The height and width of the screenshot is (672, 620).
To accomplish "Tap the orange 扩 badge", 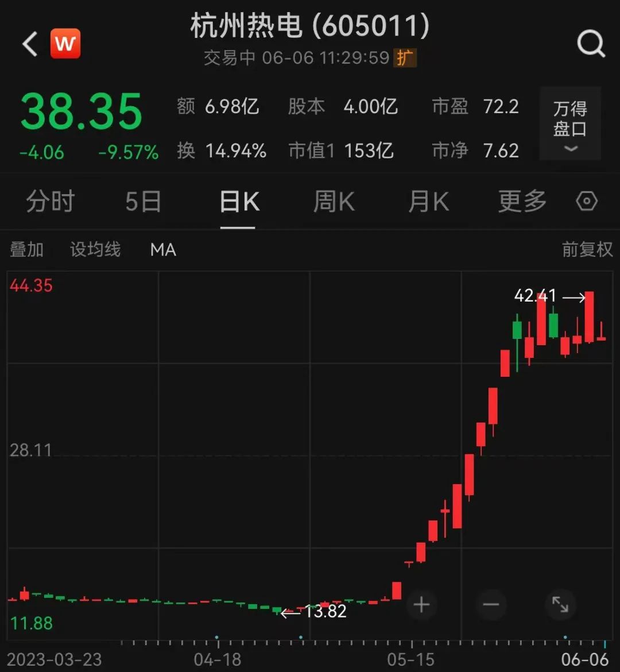I will [x=405, y=58].
